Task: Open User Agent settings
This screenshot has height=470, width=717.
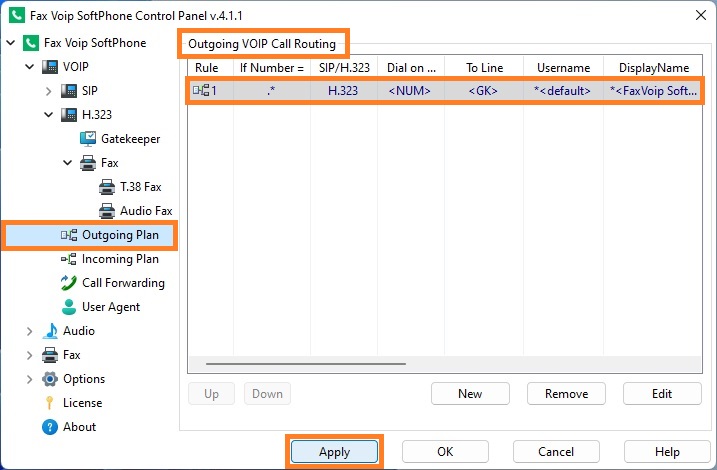Action: coord(111,307)
